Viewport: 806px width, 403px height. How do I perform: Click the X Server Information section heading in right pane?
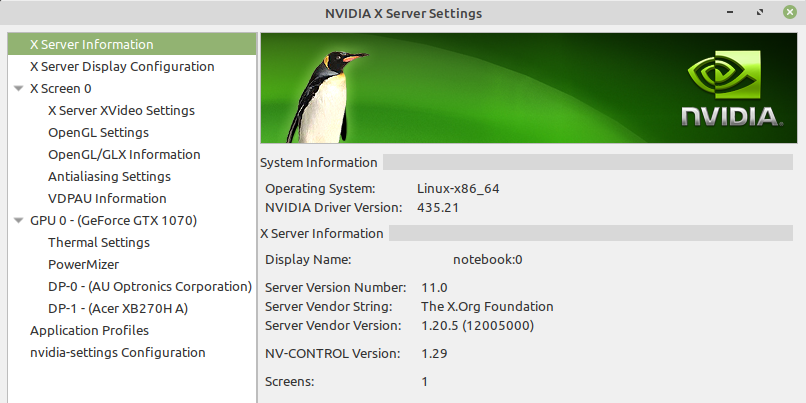point(322,233)
